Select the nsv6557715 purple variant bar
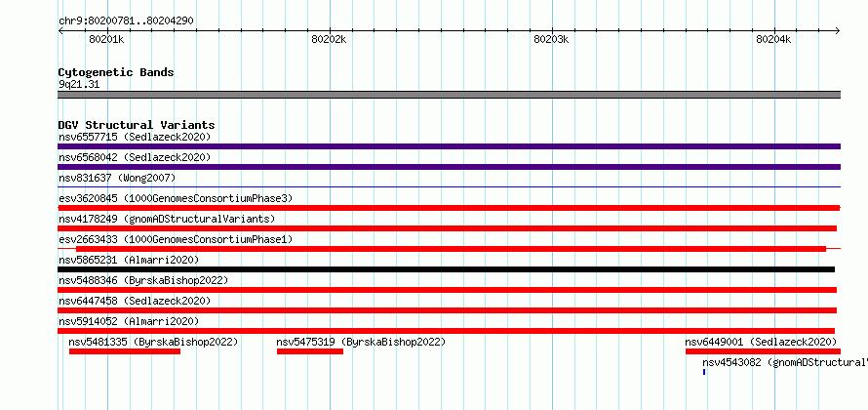The image size is (868, 410). (449, 146)
